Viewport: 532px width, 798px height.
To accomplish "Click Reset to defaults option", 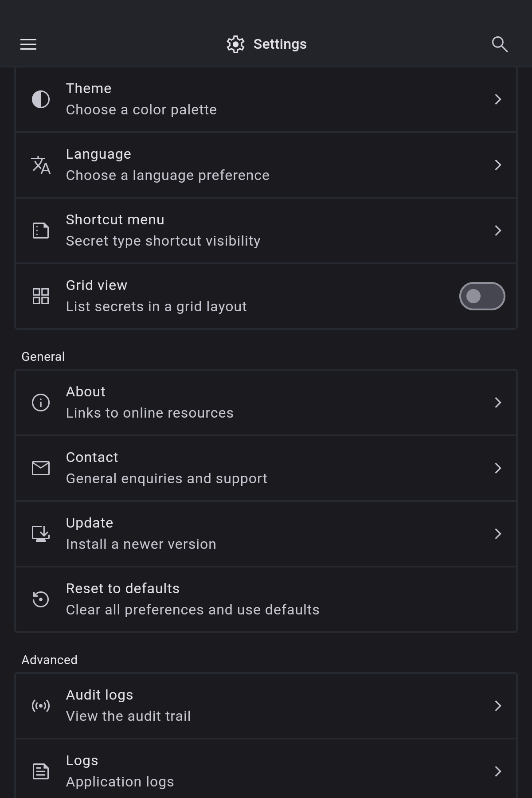I will pyautogui.click(x=266, y=599).
